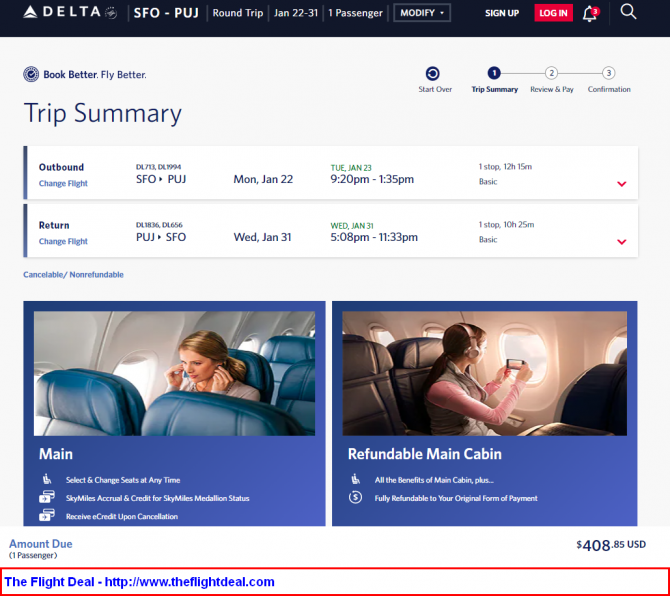Go to step 1 Trip Summary
Image resolution: width=670 pixels, height=596 pixels.
[494, 73]
